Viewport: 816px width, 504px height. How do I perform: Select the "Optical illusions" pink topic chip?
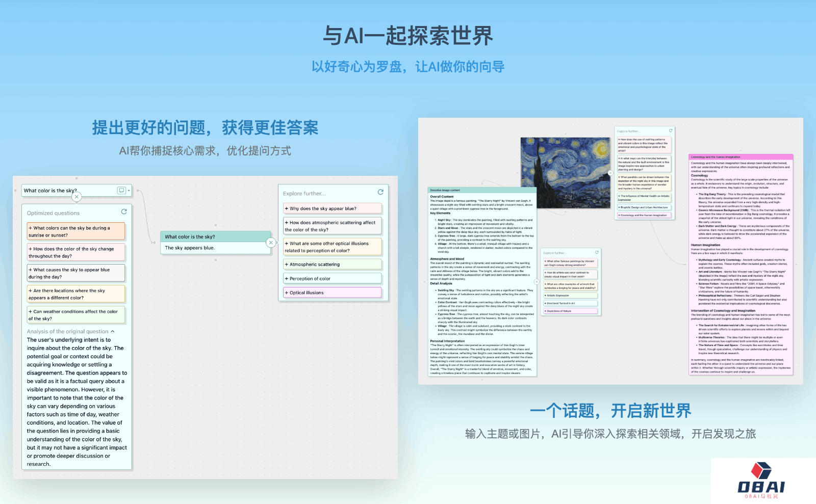click(x=333, y=293)
